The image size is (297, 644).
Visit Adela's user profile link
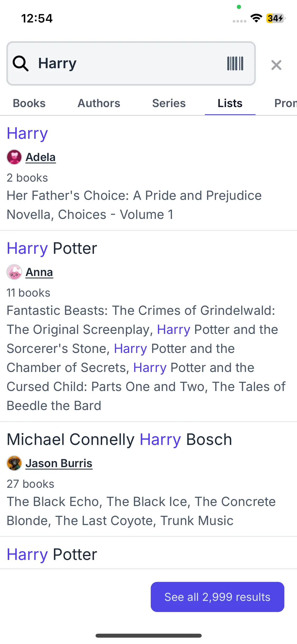pos(41,157)
